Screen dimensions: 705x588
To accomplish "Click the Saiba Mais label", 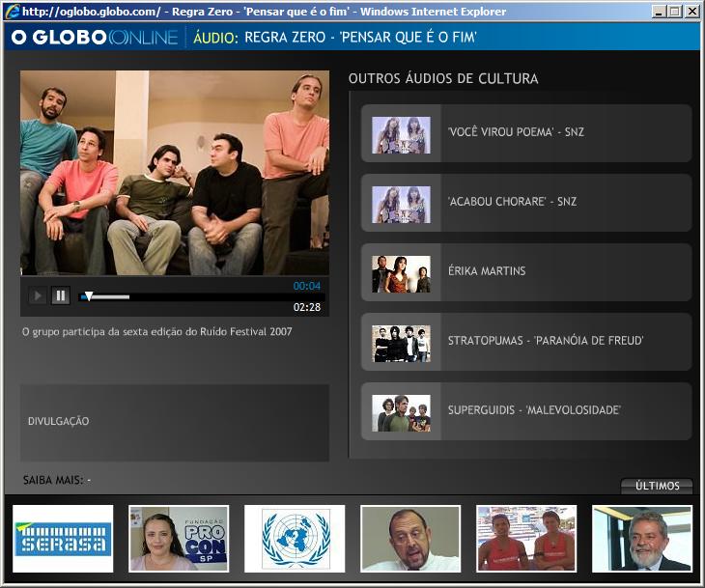I will [x=53, y=480].
